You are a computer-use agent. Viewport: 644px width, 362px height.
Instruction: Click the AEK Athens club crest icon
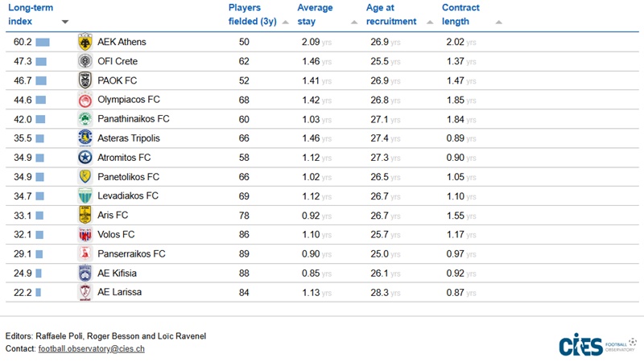(x=85, y=42)
